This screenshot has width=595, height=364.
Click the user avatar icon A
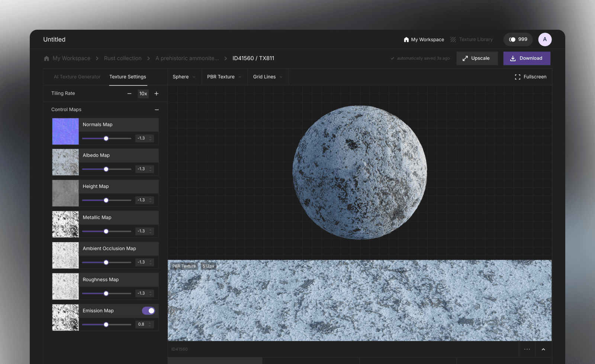pos(545,39)
